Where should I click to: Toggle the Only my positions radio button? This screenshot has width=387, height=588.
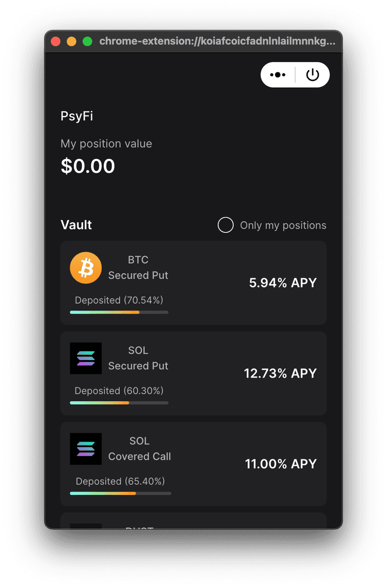[x=225, y=225]
